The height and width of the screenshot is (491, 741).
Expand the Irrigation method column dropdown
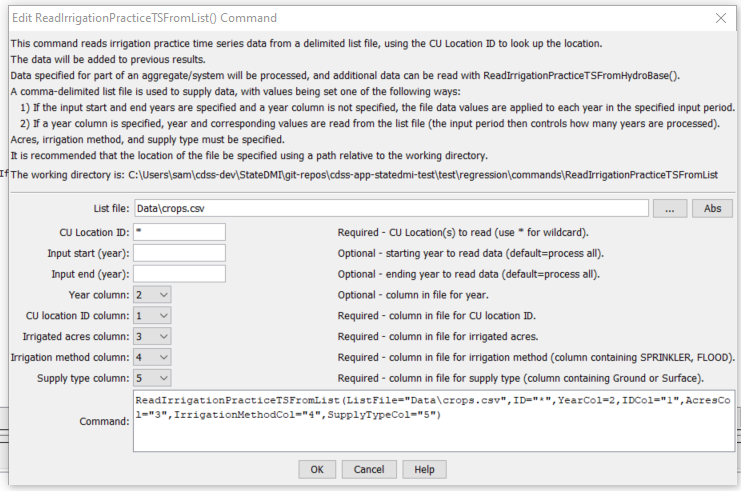[x=152, y=357]
